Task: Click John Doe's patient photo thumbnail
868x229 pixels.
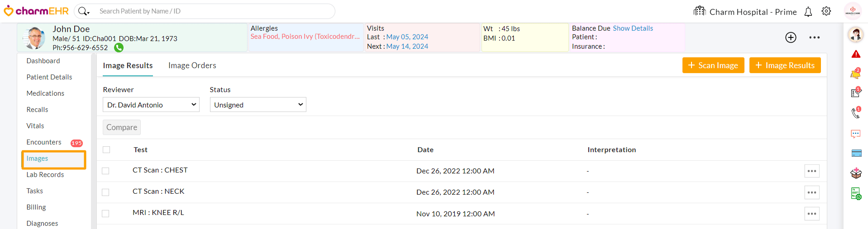Action: point(35,38)
